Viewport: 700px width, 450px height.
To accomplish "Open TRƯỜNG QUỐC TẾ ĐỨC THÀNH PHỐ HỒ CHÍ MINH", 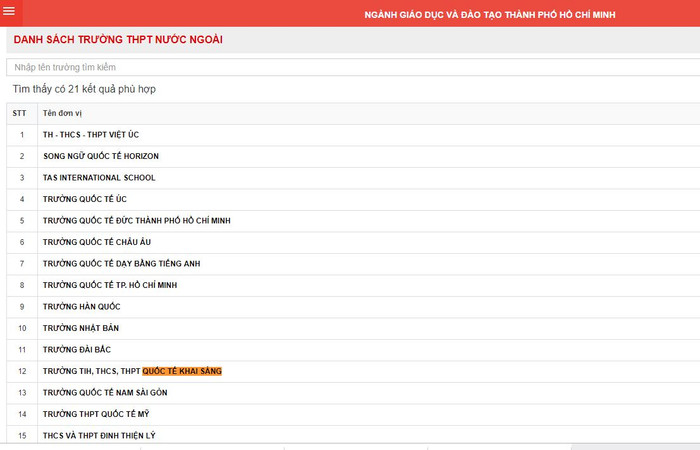I will 137,221.
